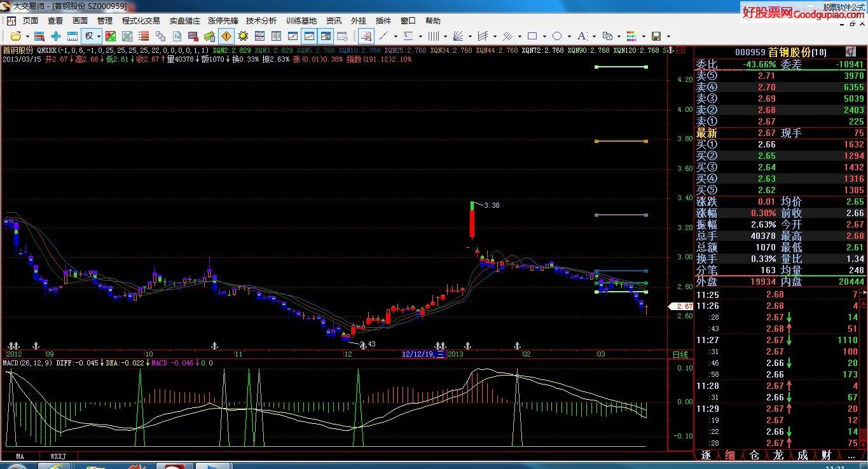This screenshot has height=469, width=868.
Task: Switch to the 细 tab
Action: pyautogui.click(x=730, y=456)
